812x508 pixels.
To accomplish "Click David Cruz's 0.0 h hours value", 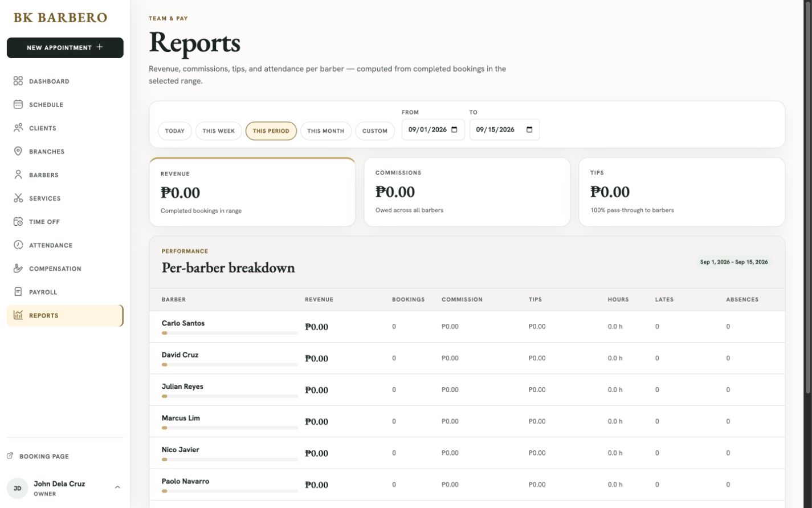I will (x=615, y=358).
